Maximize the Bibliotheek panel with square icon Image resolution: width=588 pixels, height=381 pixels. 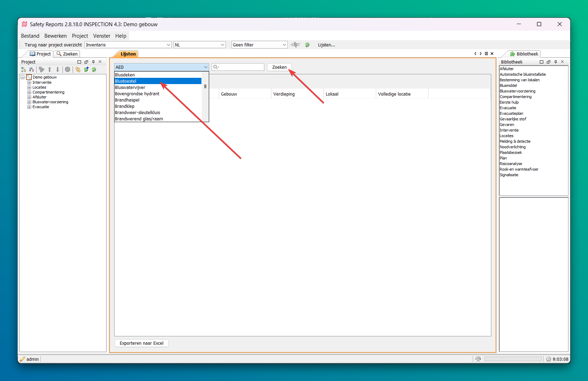click(542, 62)
